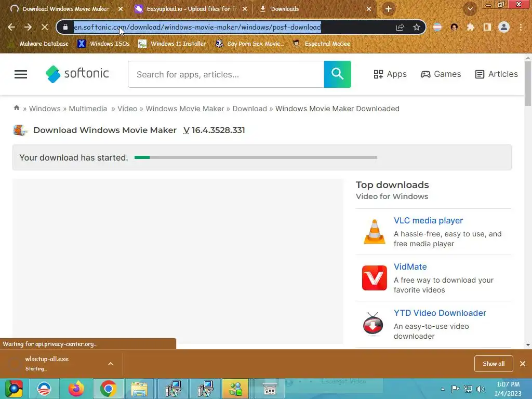Open the Articles section
Screen dimensions: 532x399
[496, 74]
